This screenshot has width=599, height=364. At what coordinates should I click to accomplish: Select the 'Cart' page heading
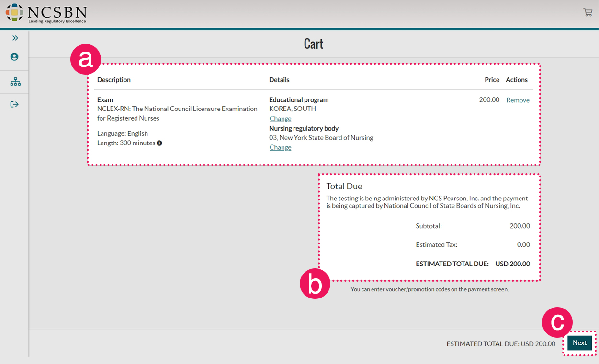(x=314, y=44)
